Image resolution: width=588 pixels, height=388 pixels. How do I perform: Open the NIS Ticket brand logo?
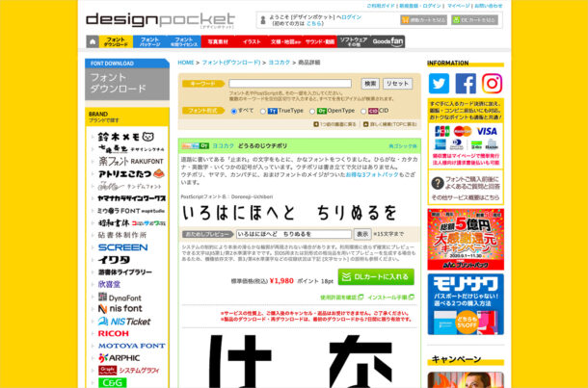[x=124, y=322]
